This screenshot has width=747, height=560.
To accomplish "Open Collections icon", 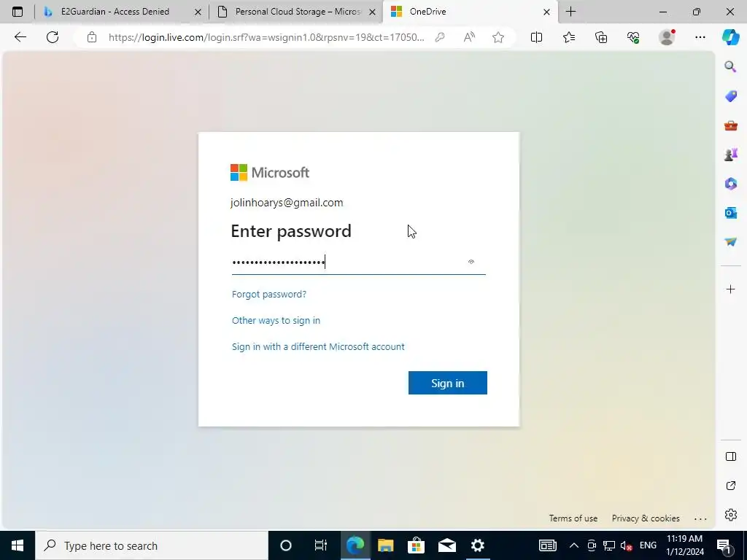I will [601, 37].
